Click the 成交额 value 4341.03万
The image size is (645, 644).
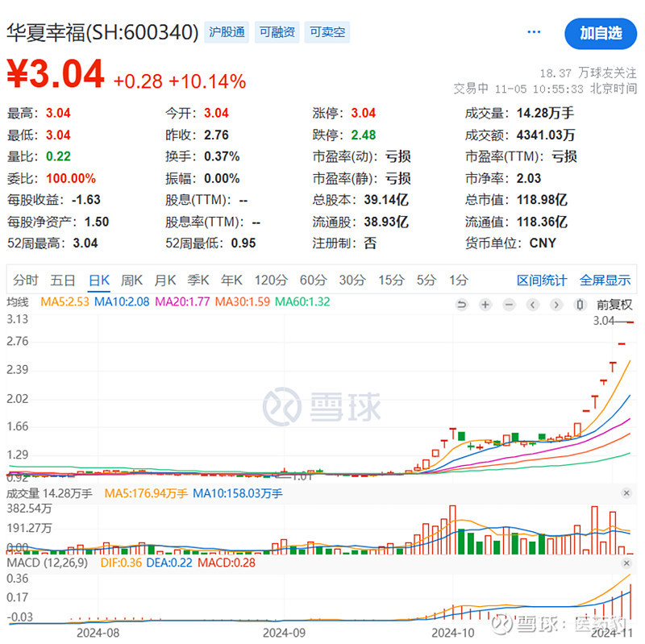(546, 135)
